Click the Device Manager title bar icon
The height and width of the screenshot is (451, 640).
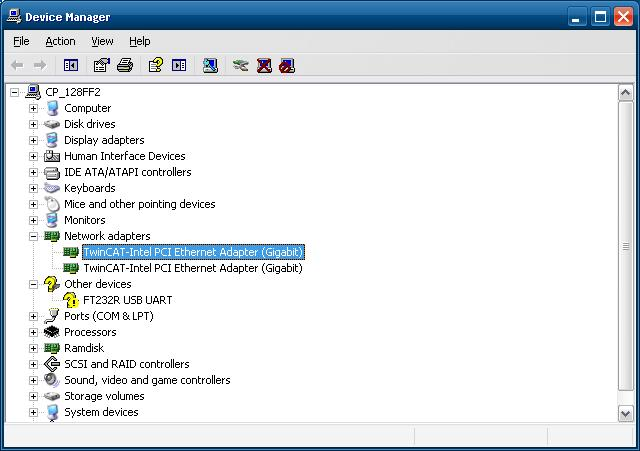(14, 16)
